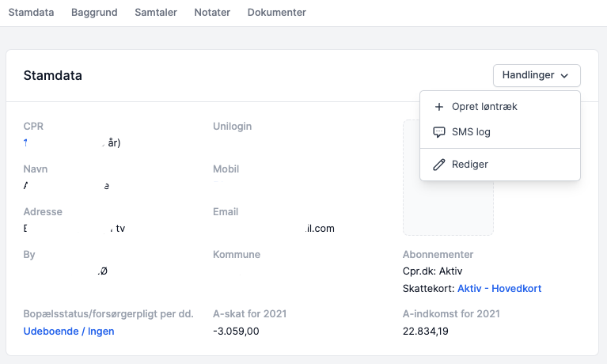Choose Rediger in the actions menu
Image resolution: width=607 pixels, height=364 pixels.
click(500, 165)
